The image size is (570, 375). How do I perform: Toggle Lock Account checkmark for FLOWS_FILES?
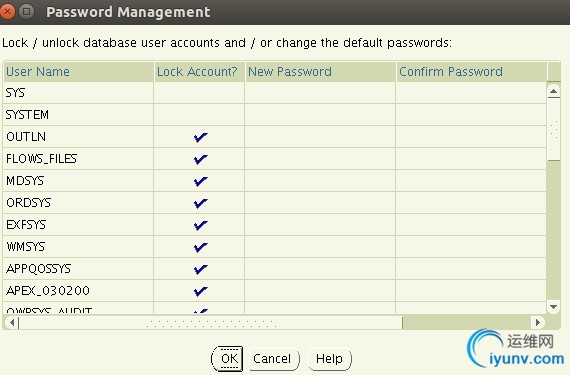200,159
